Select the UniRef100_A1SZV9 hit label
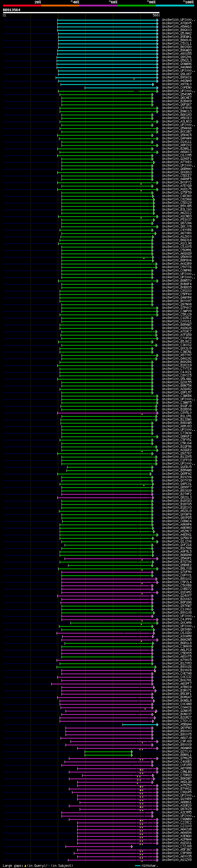The height and width of the screenshot is (868, 197). pyautogui.click(x=177, y=860)
